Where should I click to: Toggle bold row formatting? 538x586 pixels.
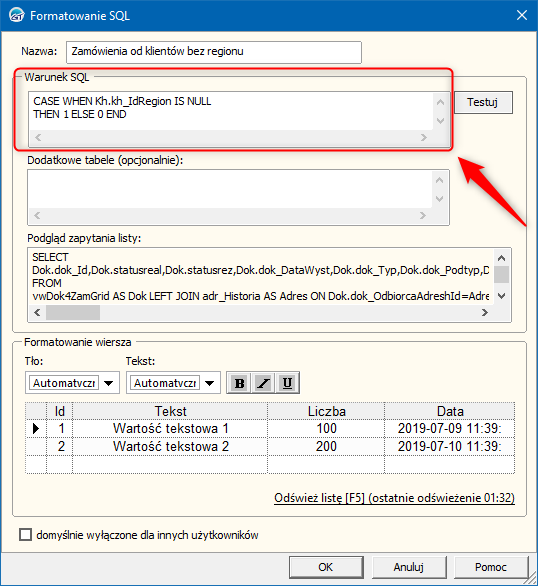(239, 383)
